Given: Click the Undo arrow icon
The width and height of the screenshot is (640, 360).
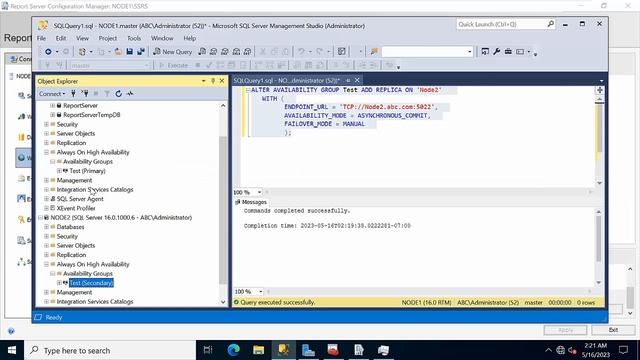Looking at the screenshot, I should [301, 51].
